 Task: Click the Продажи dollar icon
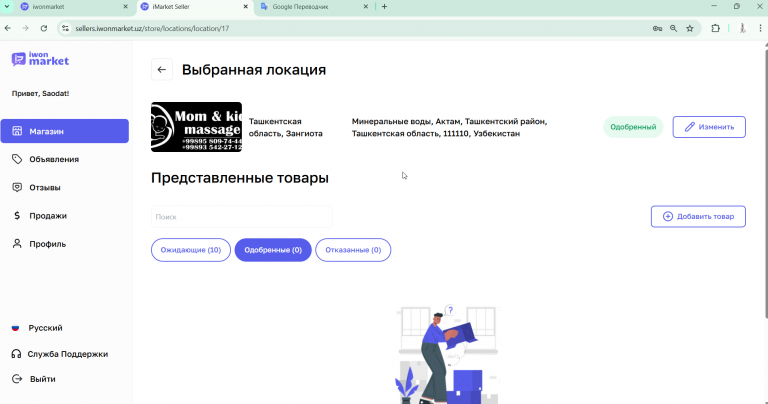coord(17,215)
